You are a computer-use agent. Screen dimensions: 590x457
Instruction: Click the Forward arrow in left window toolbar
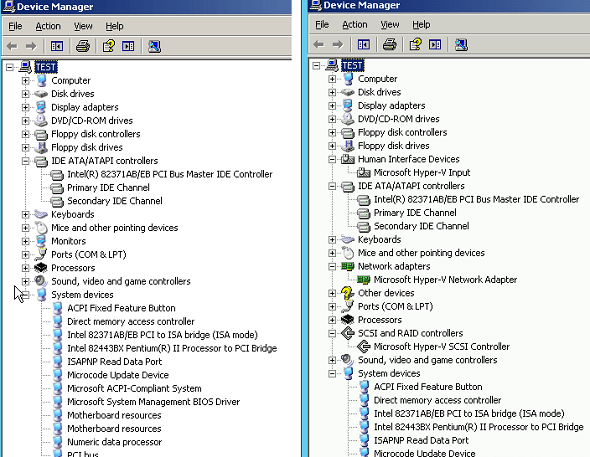[31, 46]
